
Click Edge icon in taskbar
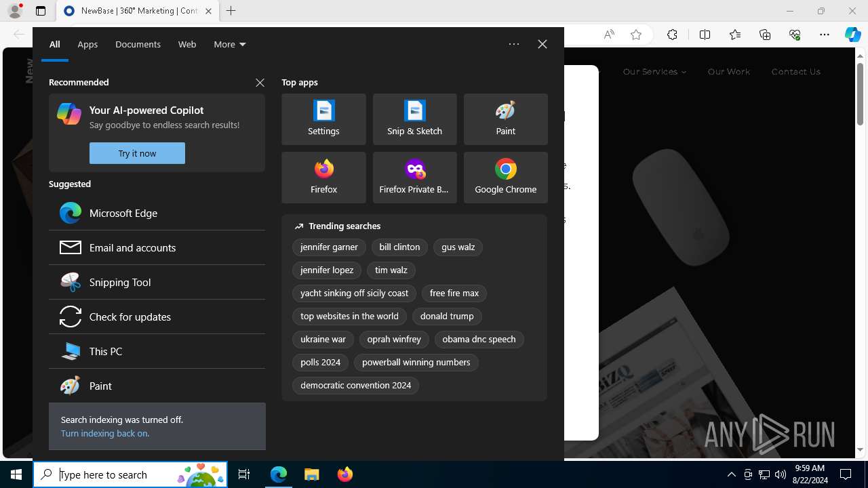click(x=279, y=474)
